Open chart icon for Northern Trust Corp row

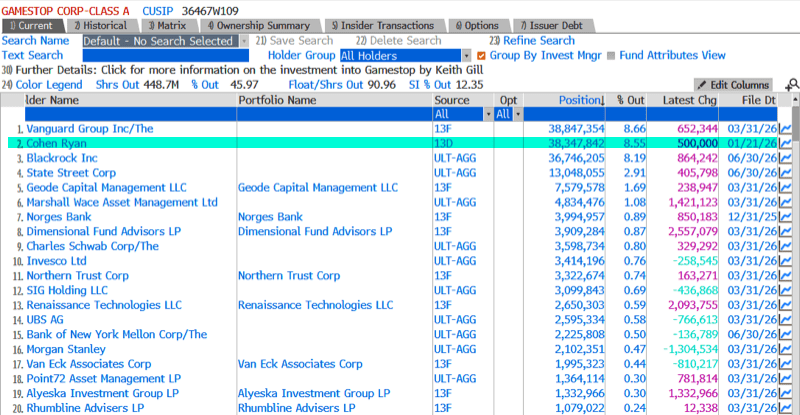point(786,276)
